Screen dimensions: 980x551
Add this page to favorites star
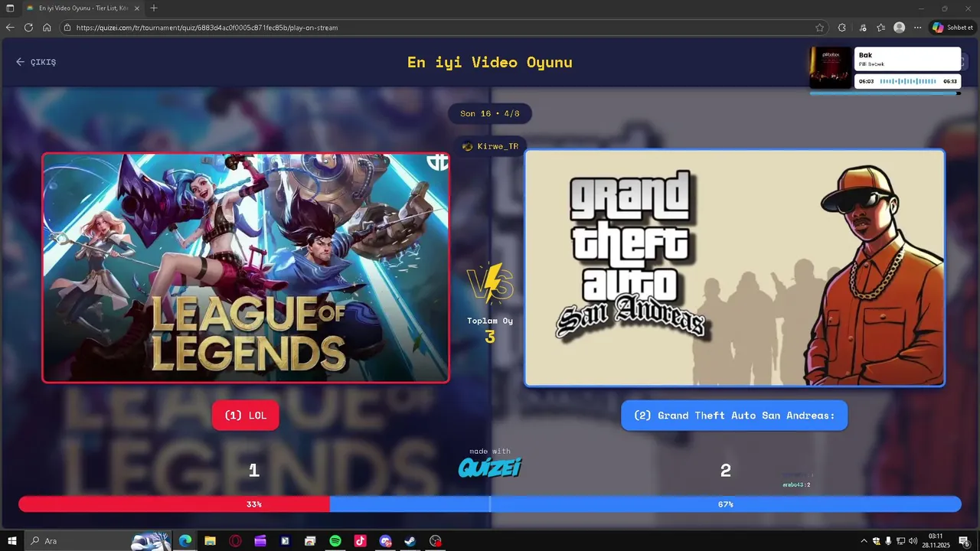point(819,28)
